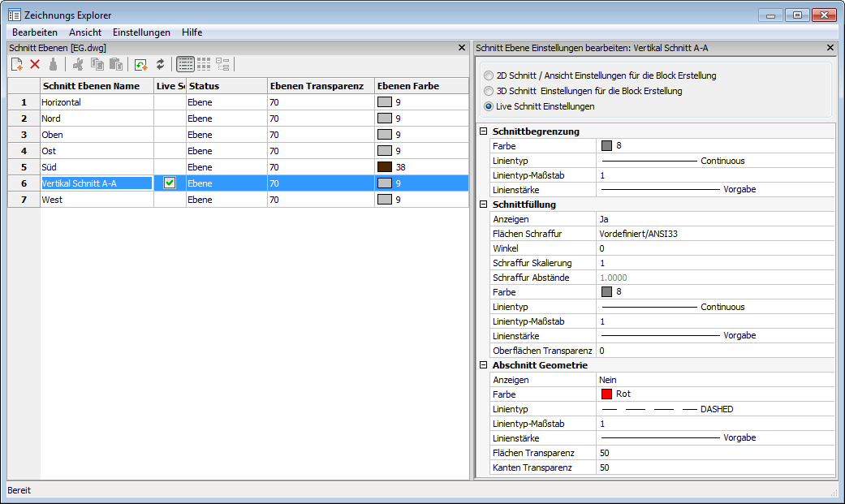This screenshot has width=845, height=504.
Task: Close the Einstellungen bearbeiten panel
Action: [x=830, y=48]
